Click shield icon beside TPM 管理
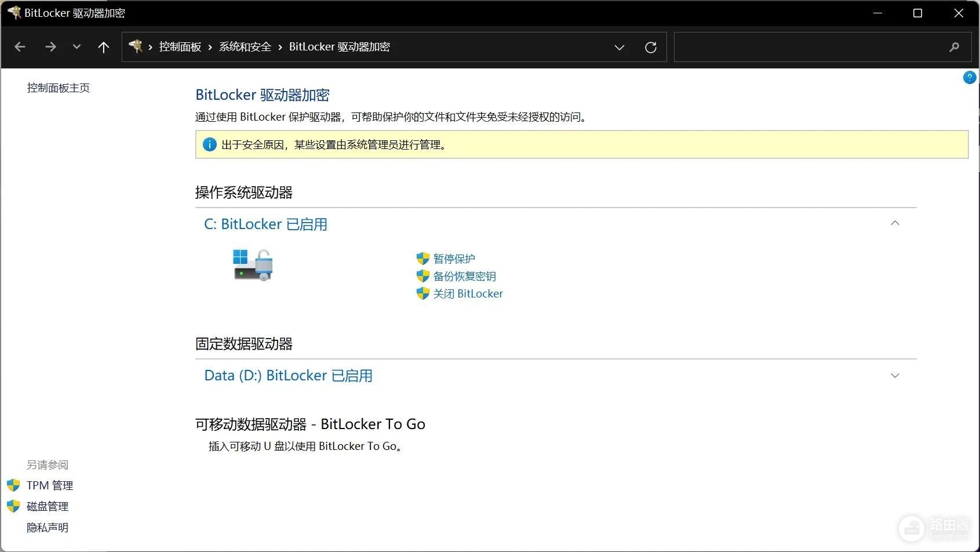Image resolution: width=980 pixels, height=552 pixels. 13,485
